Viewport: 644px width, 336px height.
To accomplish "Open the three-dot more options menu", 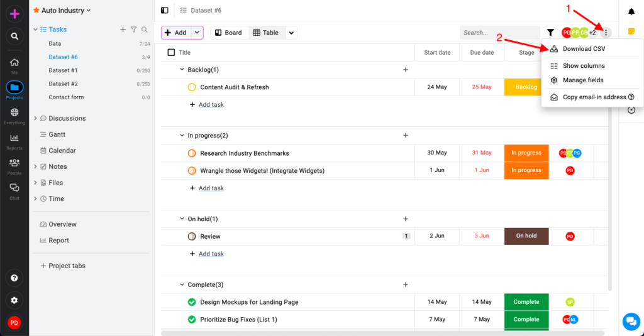I will tap(606, 33).
